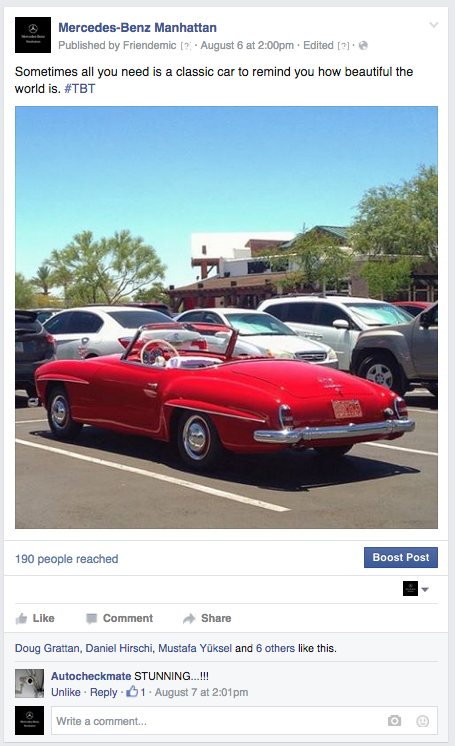The height and width of the screenshot is (746, 455).
Task: Open Doug Grattan's profile
Action: (x=49, y=648)
